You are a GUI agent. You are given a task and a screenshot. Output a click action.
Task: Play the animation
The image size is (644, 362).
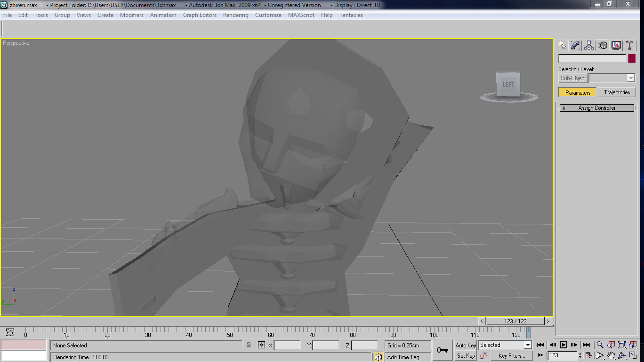click(x=563, y=345)
